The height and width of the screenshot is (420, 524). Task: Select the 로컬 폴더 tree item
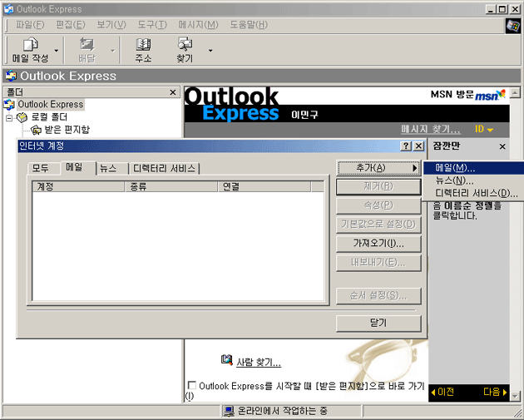(x=49, y=117)
